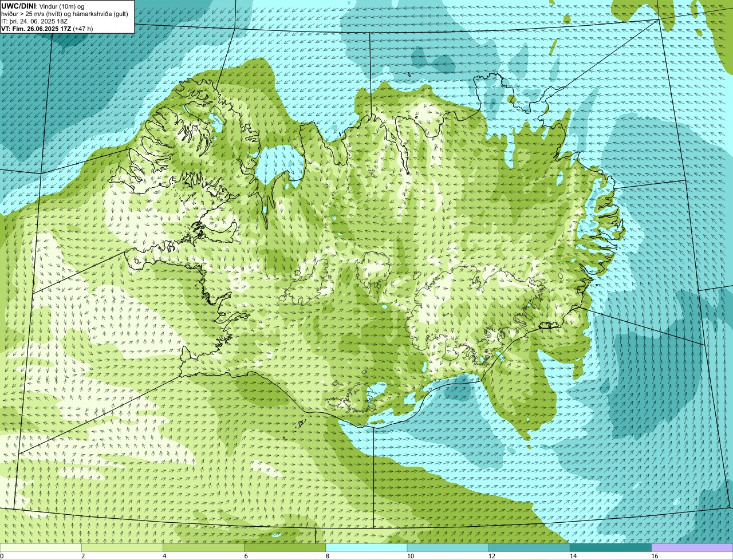Screen dimensions: 733x560
Task: Click the 2–4 m/s light green swatch
Action: point(122,547)
